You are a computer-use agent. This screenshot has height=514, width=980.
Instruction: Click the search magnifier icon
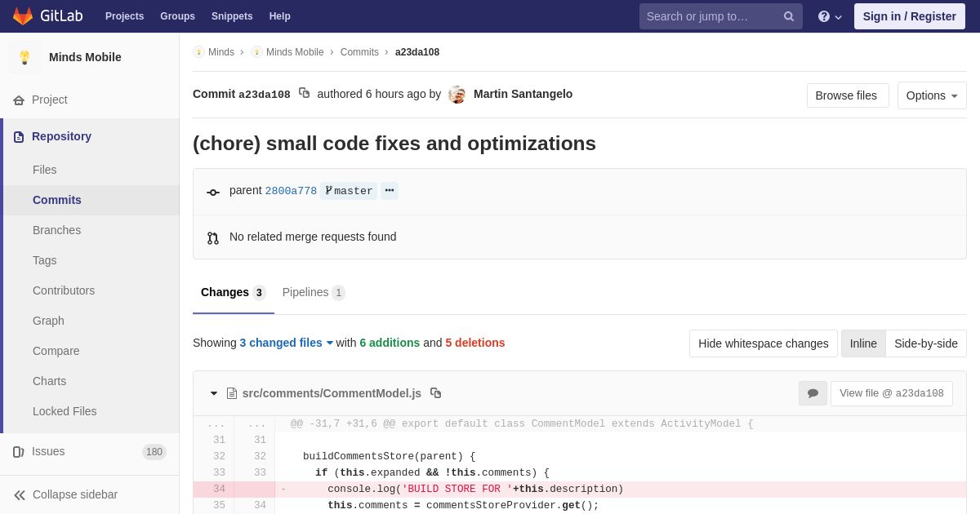point(788,16)
